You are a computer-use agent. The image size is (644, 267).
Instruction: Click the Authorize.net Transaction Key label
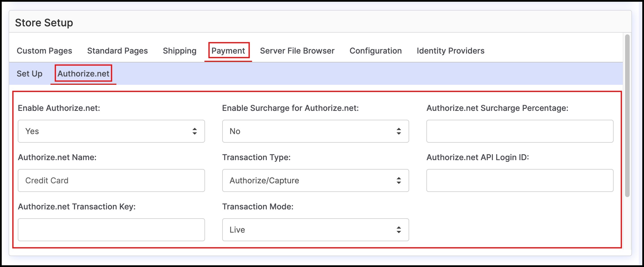(77, 207)
